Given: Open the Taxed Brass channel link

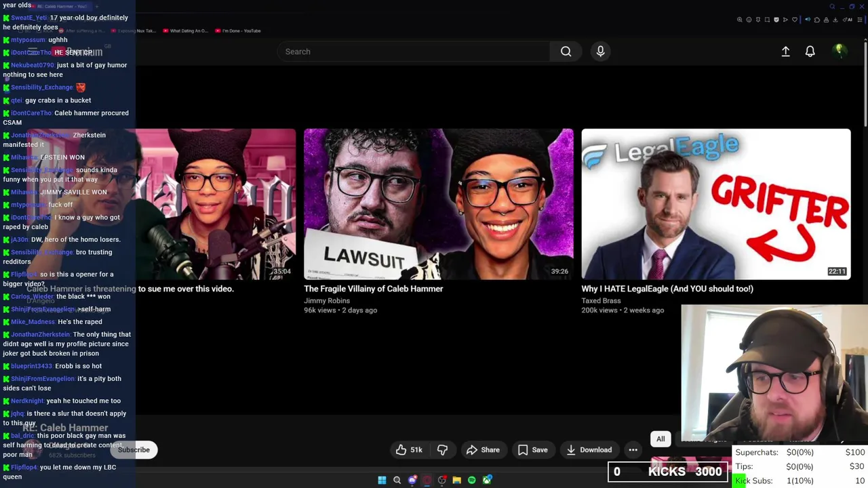Looking at the screenshot, I should pos(601,301).
